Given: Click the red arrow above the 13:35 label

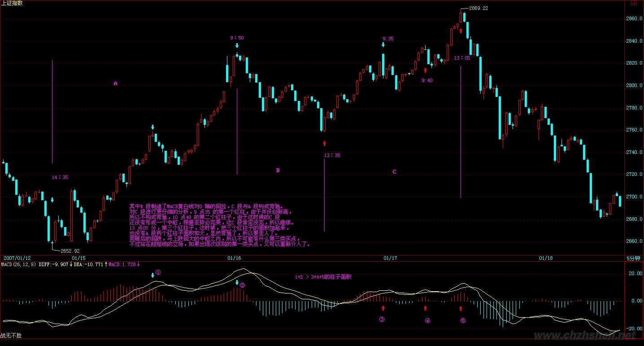Looking at the screenshot, I should coord(325,143).
